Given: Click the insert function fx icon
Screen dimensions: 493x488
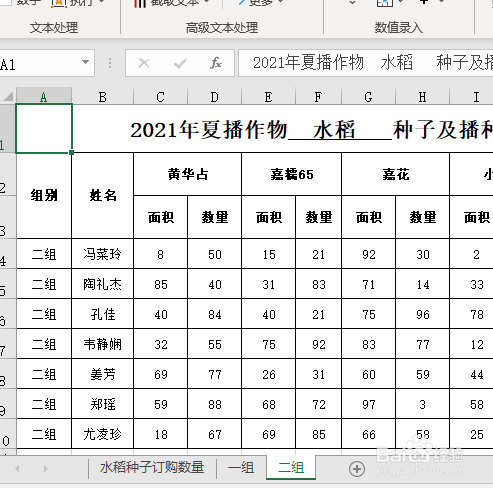Looking at the screenshot, I should pos(216,63).
